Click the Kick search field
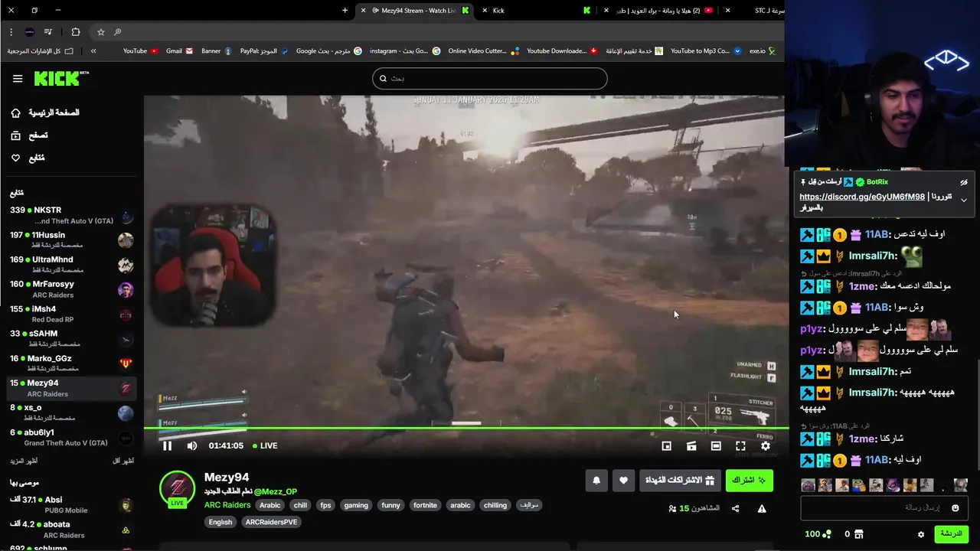The image size is (980, 551). 490,78
